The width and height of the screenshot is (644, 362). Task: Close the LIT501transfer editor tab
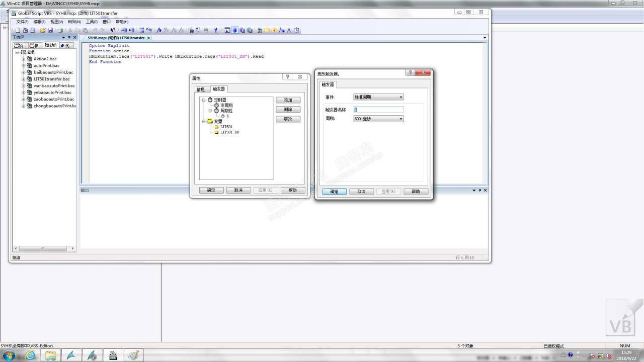point(148,38)
